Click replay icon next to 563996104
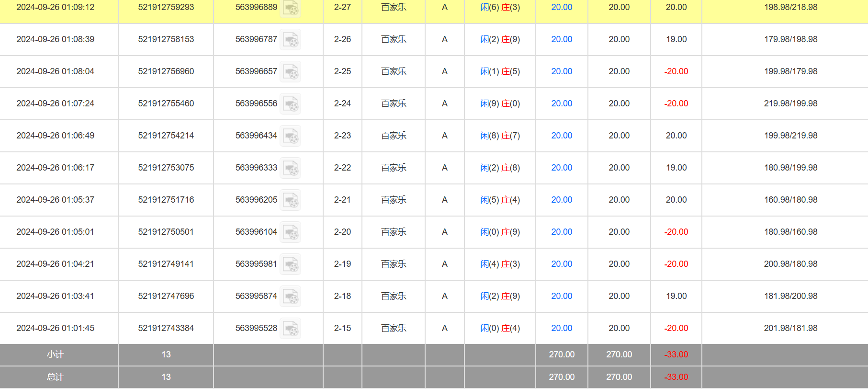Screen dimensions: 868x389 [290, 232]
